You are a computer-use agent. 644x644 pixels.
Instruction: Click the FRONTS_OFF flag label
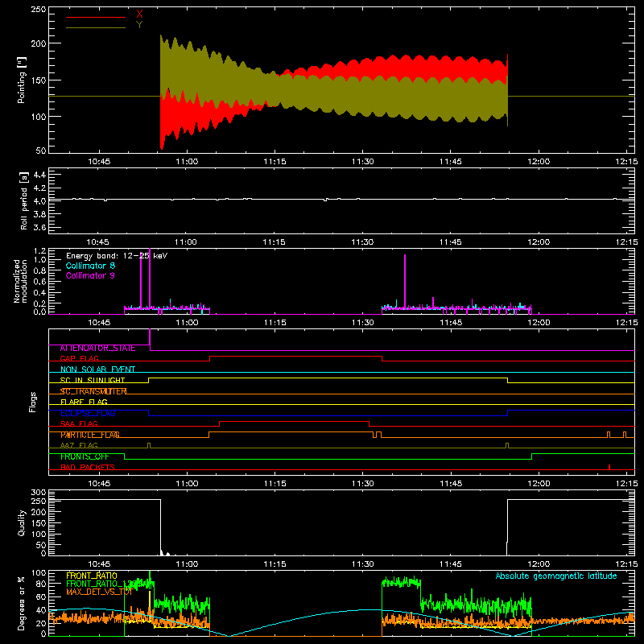click(85, 456)
